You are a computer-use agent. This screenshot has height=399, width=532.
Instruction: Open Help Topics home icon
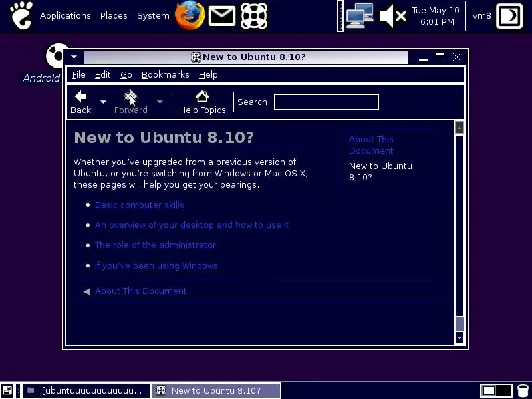(x=202, y=102)
